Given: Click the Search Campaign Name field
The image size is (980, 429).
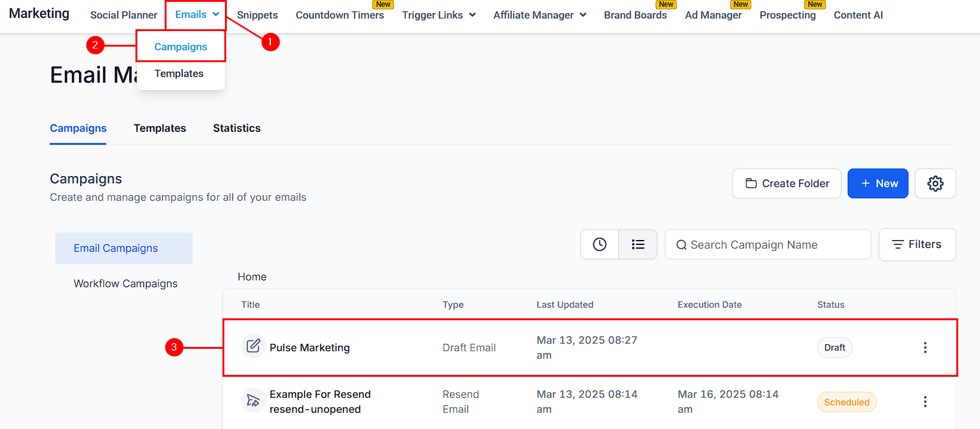Looking at the screenshot, I should click(767, 245).
